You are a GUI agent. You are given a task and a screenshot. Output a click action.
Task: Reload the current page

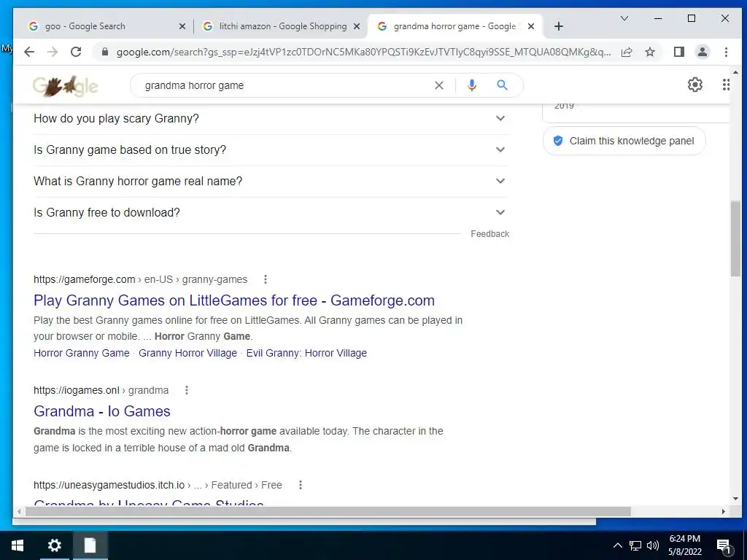pyautogui.click(x=76, y=52)
